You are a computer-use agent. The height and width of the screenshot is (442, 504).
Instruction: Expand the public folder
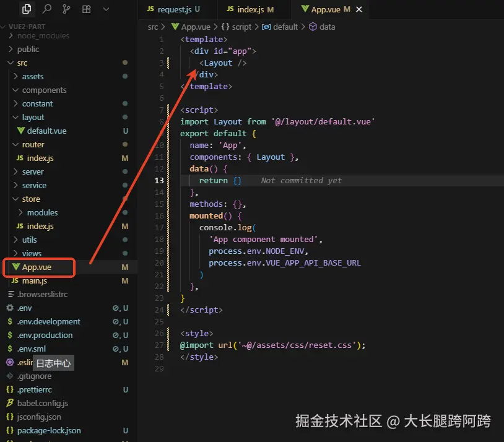click(28, 49)
